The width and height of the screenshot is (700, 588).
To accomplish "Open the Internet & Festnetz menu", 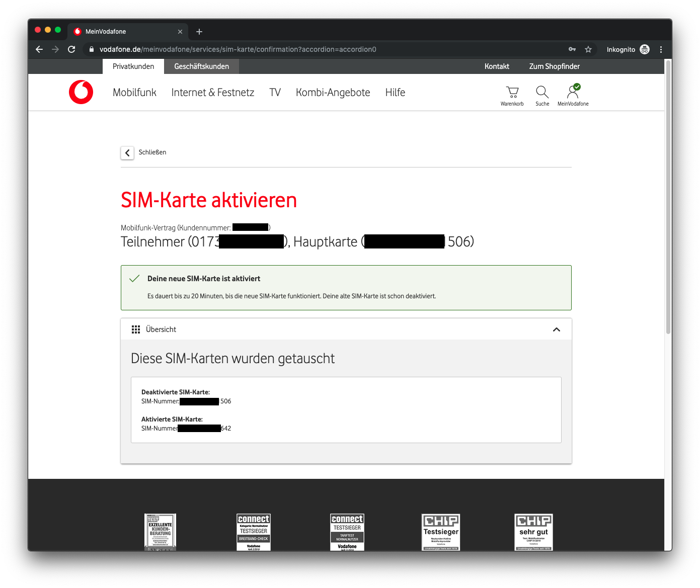I will [213, 93].
